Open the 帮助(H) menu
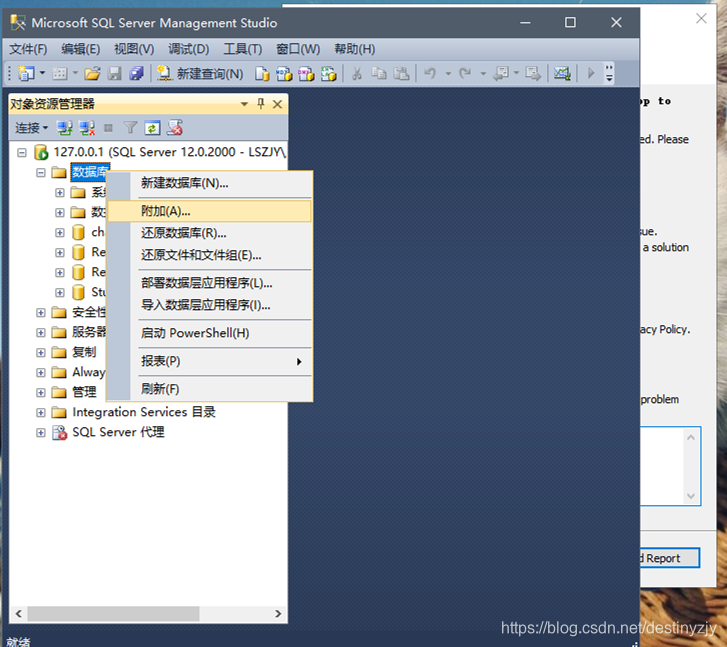The image size is (727, 647). (355, 49)
